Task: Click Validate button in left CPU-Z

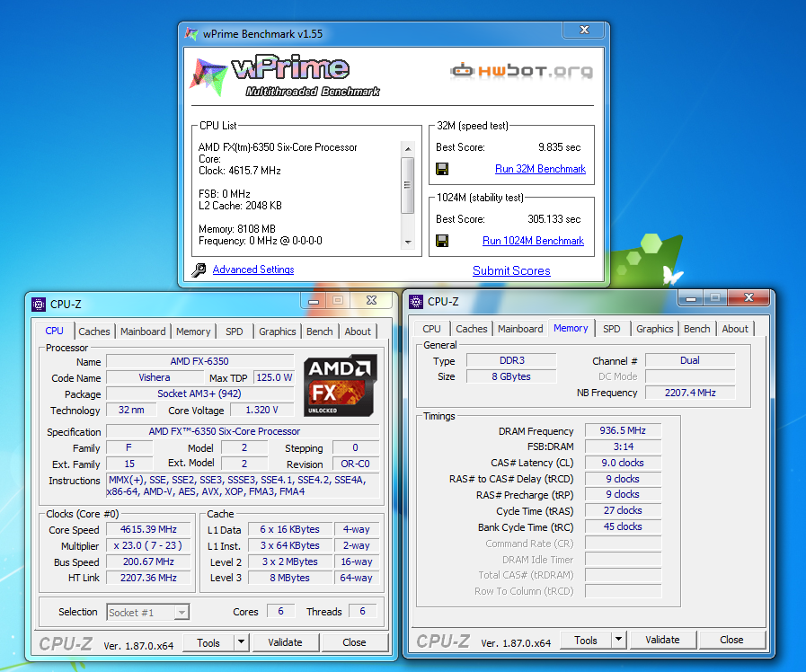Action: (285, 642)
